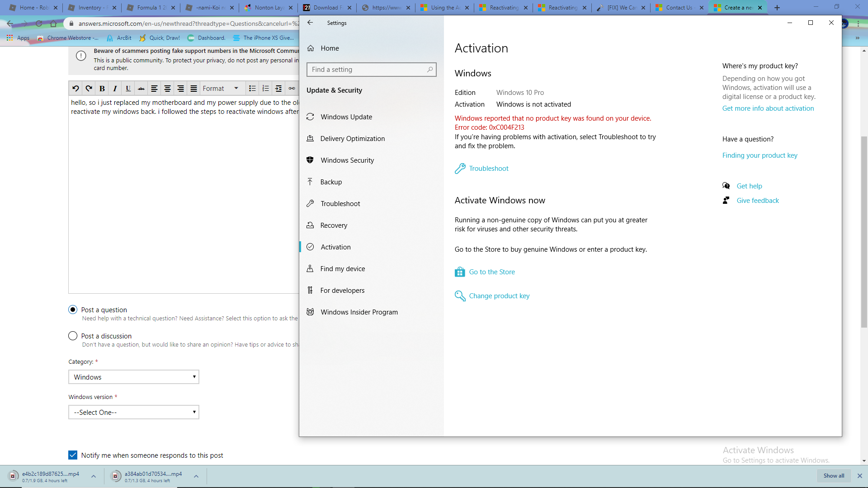Click the Find a setting search box

point(367,70)
